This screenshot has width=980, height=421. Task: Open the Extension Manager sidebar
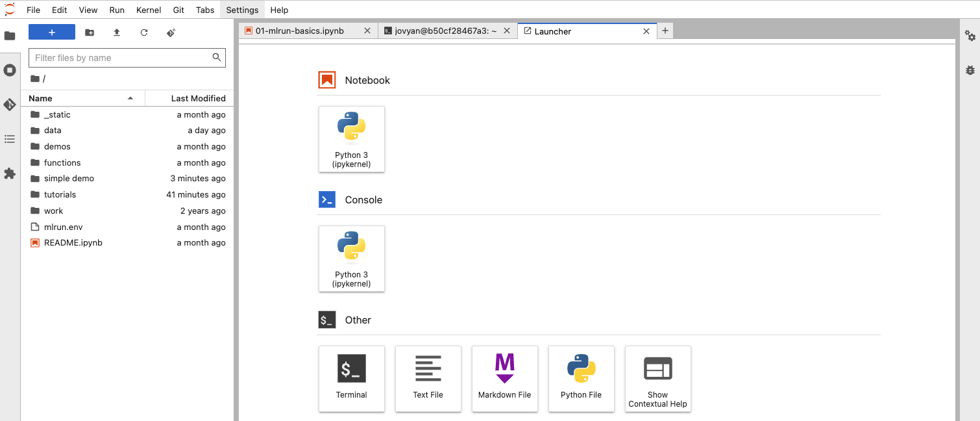point(10,173)
